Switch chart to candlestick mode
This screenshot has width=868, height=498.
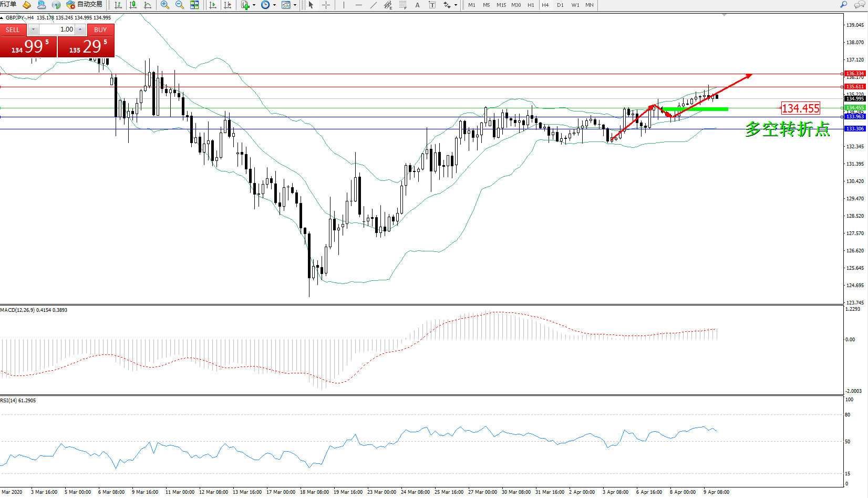(x=133, y=5)
